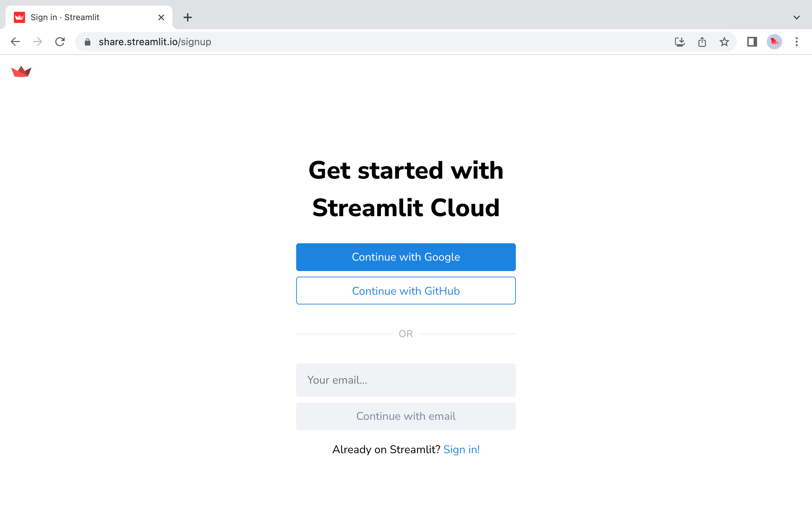Click new tab plus button
Viewport: 812px width, 506px height.
pos(188,17)
